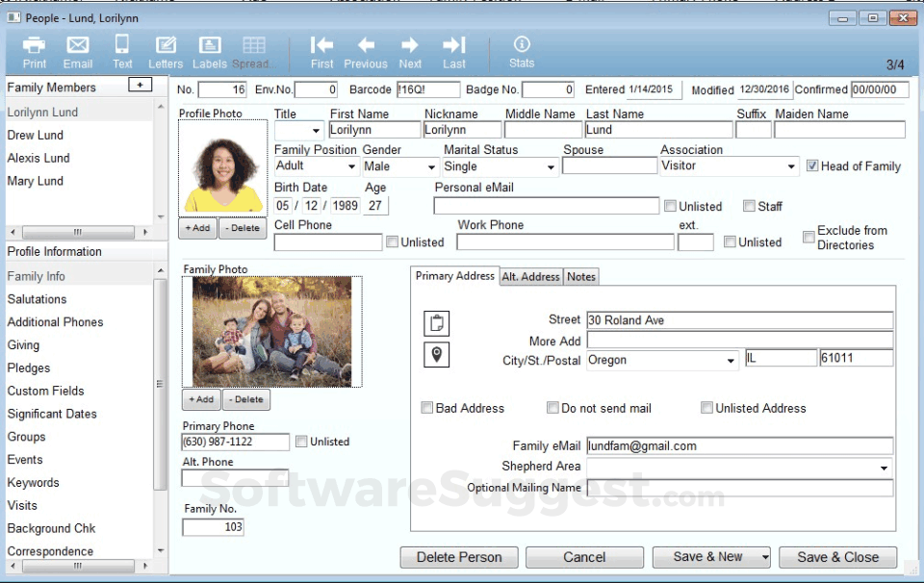The height and width of the screenshot is (583, 924).
Task: Click the Delete Person button
Action: tap(458, 557)
